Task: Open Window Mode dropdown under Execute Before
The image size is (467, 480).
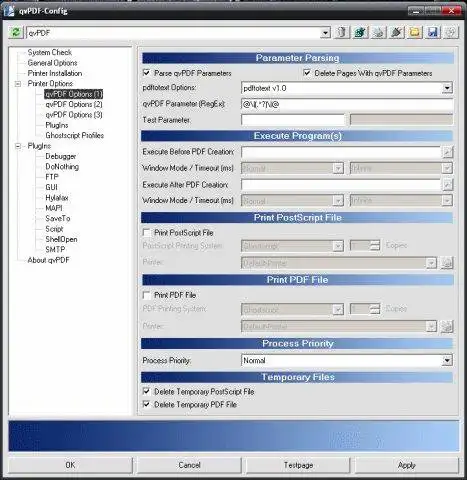Action: 338,168
